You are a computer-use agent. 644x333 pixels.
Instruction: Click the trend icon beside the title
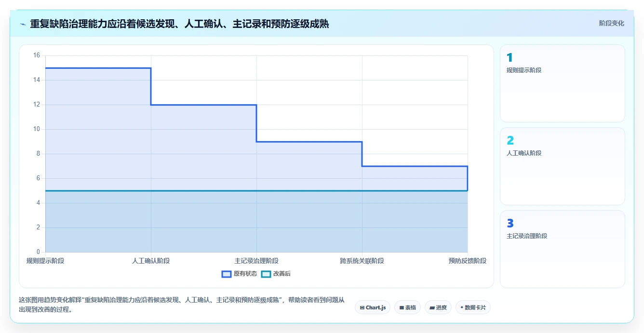[x=23, y=24]
